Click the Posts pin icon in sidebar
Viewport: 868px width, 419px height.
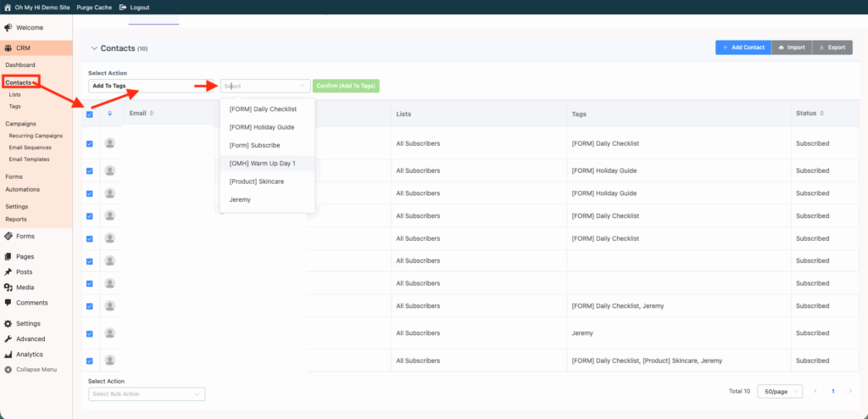tap(8, 271)
